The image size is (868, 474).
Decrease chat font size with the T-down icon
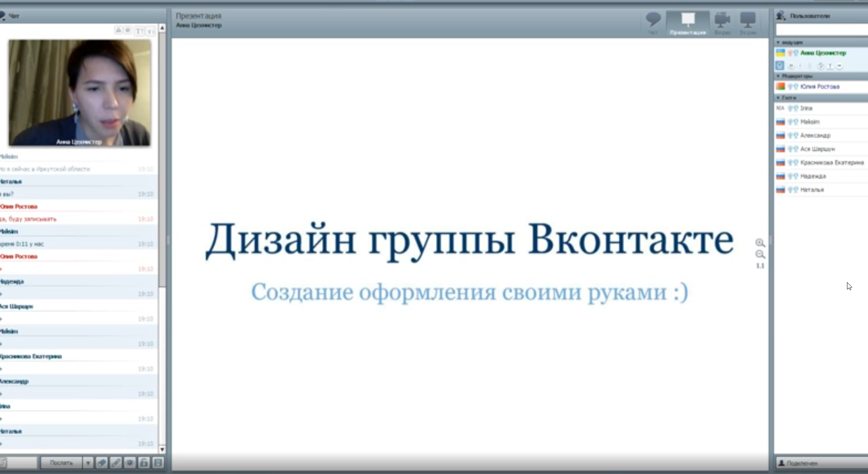coord(150,31)
